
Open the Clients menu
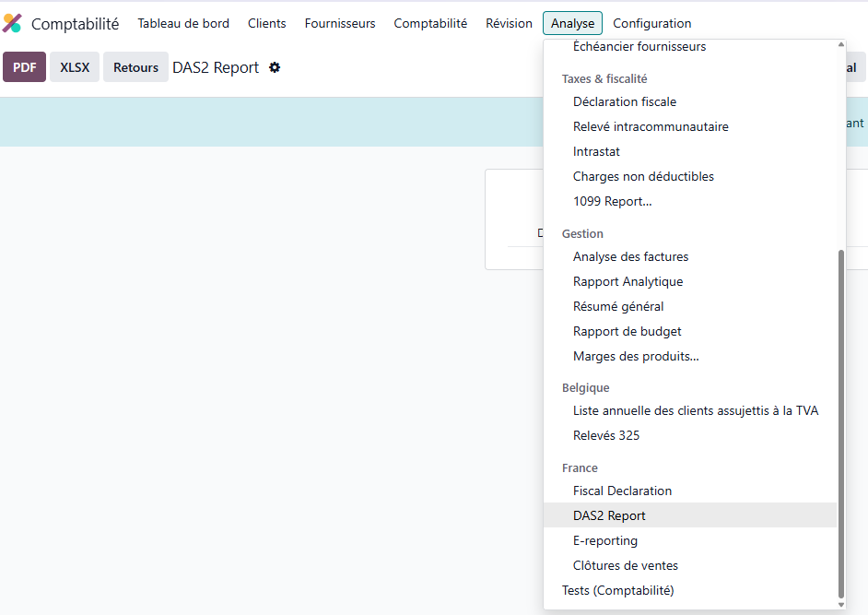267,23
